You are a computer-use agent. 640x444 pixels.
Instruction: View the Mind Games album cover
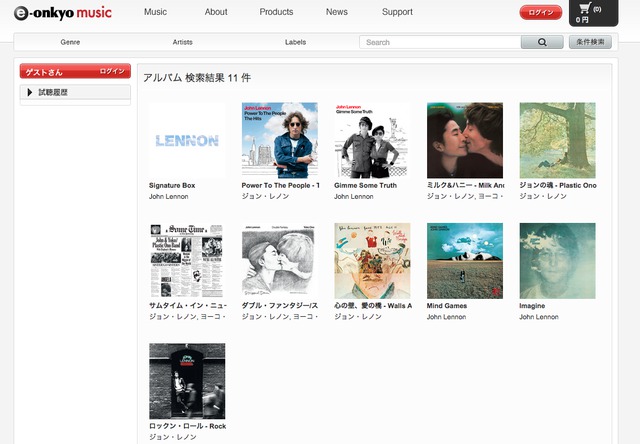coord(464,260)
